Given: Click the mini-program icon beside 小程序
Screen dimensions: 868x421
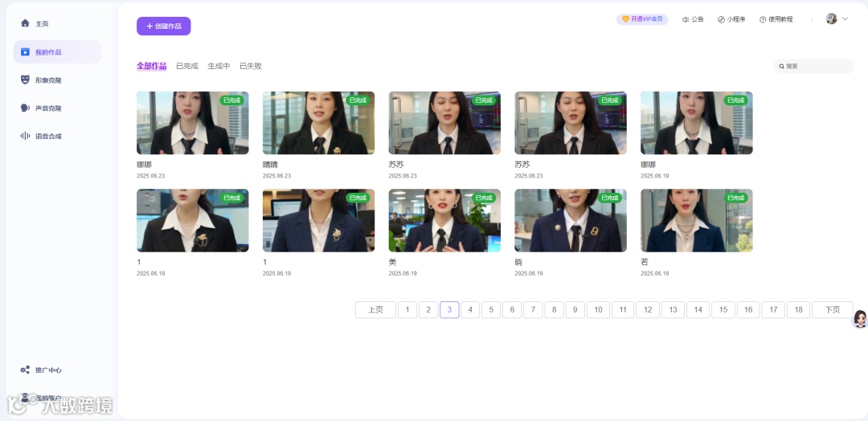Looking at the screenshot, I should pos(721,19).
